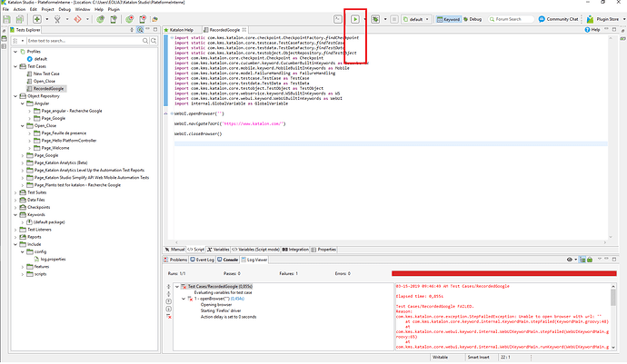Switch to Console tab
The width and height of the screenshot is (627, 364).
227,260
